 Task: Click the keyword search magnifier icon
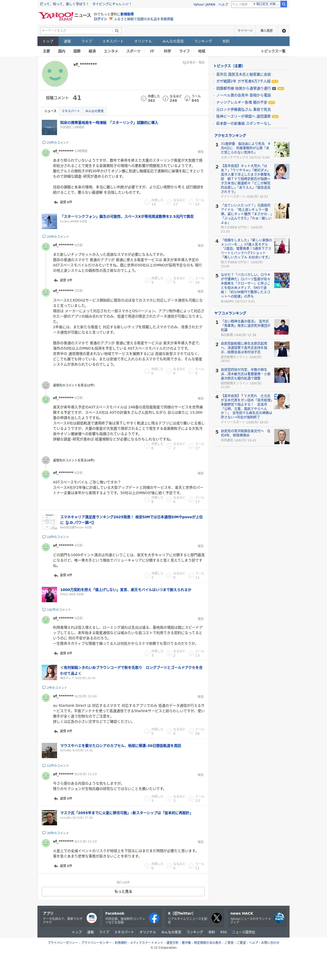coord(117,31)
